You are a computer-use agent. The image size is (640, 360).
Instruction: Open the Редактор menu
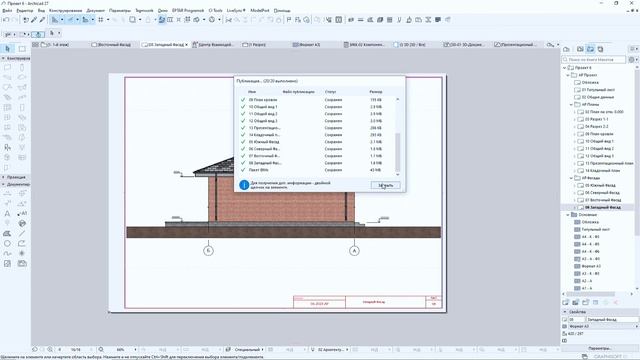click(x=24, y=11)
